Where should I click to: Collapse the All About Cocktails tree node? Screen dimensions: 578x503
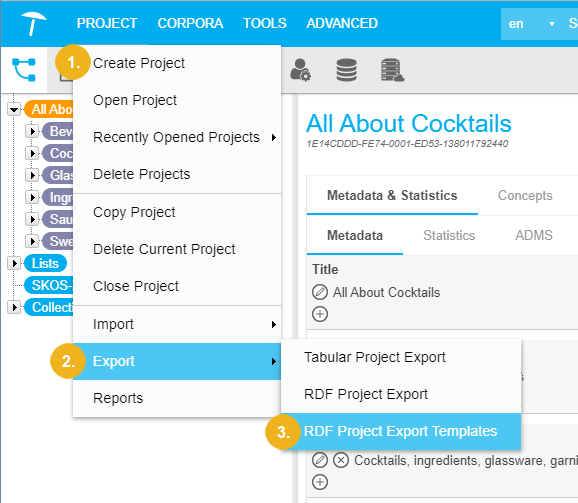click(14, 109)
